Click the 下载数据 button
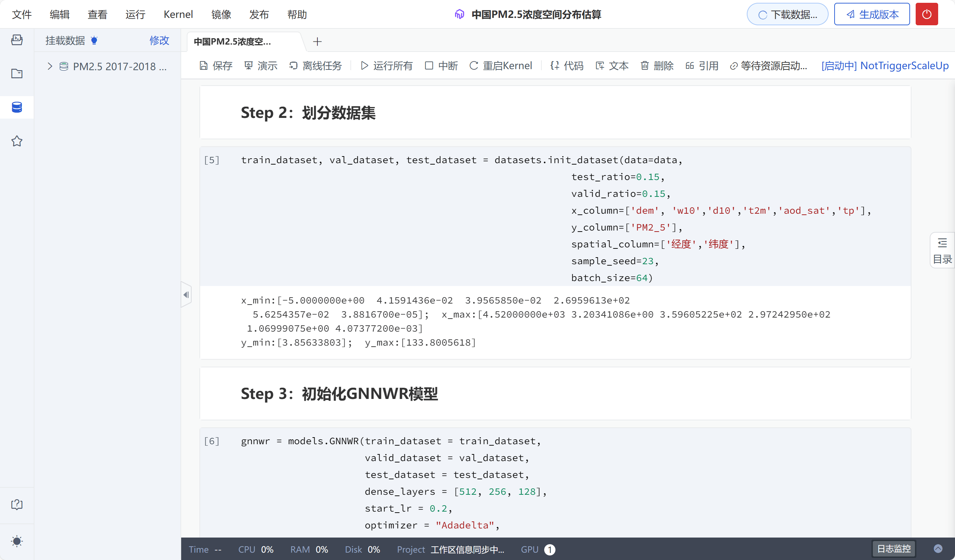This screenshot has height=560, width=955. (x=788, y=14)
